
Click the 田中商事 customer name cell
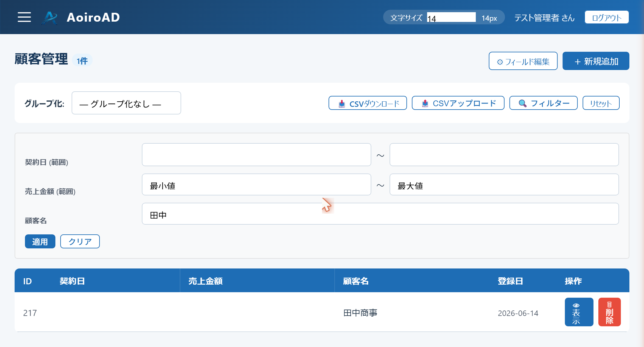click(x=360, y=313)
